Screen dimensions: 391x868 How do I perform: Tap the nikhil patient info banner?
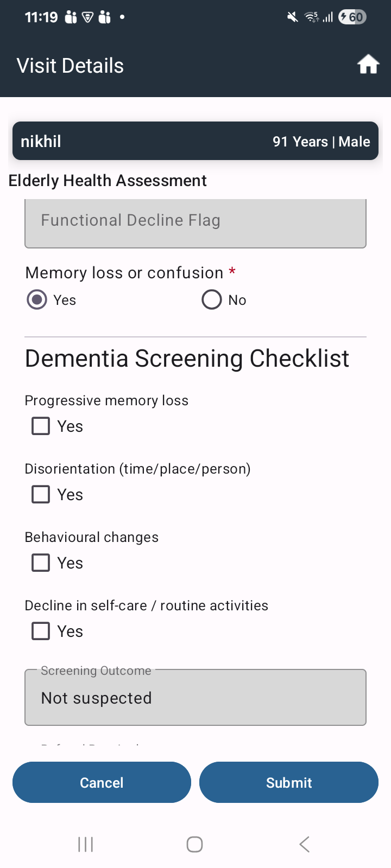(x=195, y=141)
